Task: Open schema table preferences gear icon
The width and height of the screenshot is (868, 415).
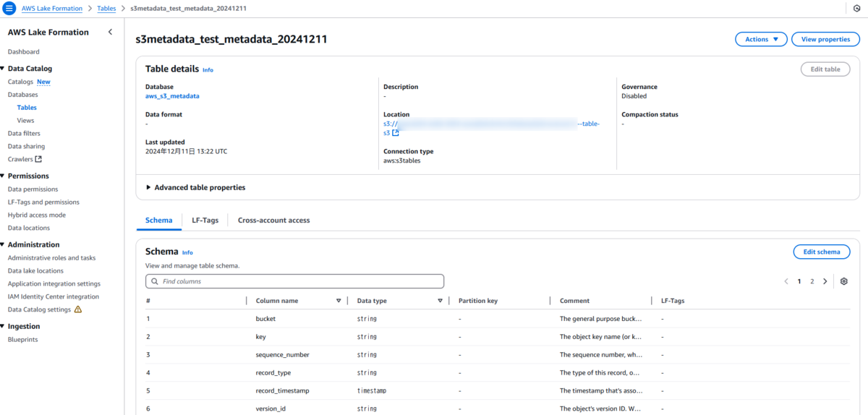Action: point(843,281)
